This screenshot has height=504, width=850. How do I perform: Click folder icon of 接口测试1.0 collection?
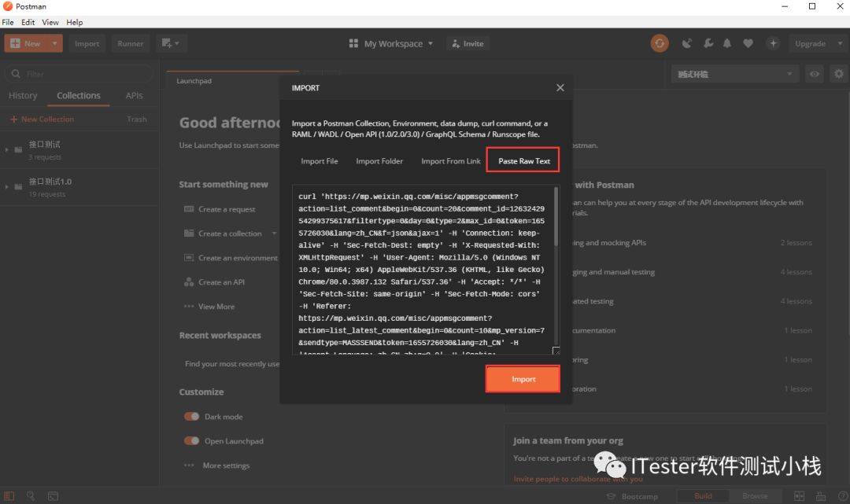coord(18,186)
